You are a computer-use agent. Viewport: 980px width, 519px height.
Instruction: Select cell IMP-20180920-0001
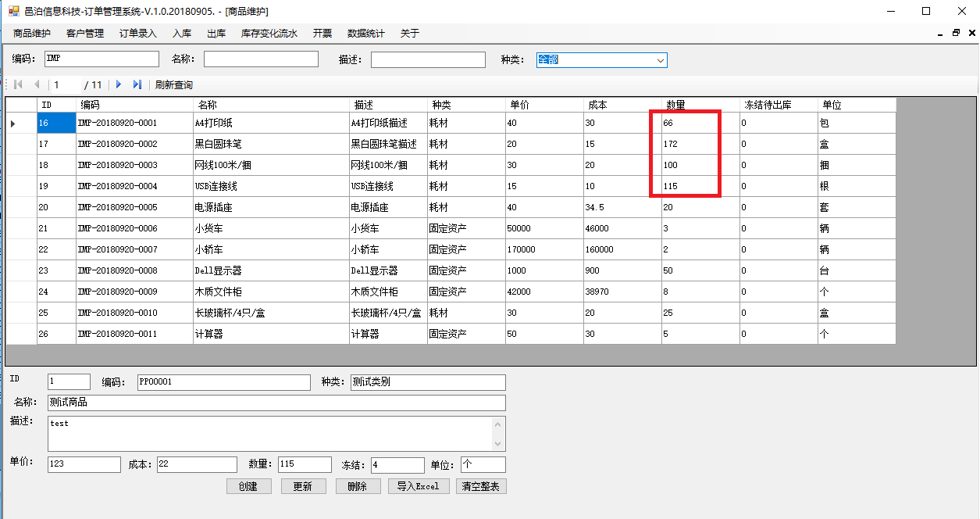tap(134, 123)
